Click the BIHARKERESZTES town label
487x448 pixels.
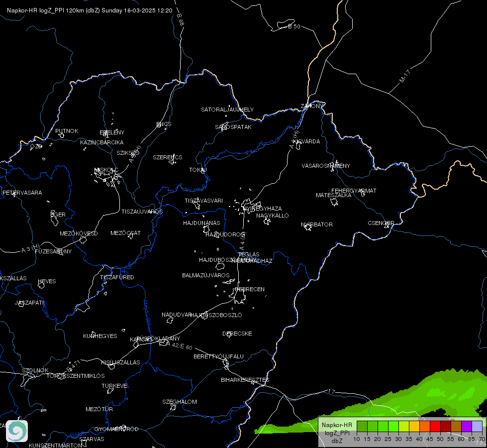tap(245, 380)
